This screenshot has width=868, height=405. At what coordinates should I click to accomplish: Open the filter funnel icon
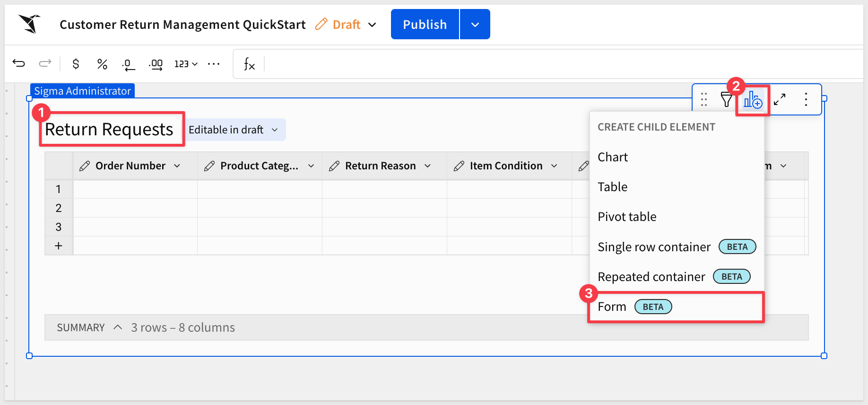[x=726, y=99]
